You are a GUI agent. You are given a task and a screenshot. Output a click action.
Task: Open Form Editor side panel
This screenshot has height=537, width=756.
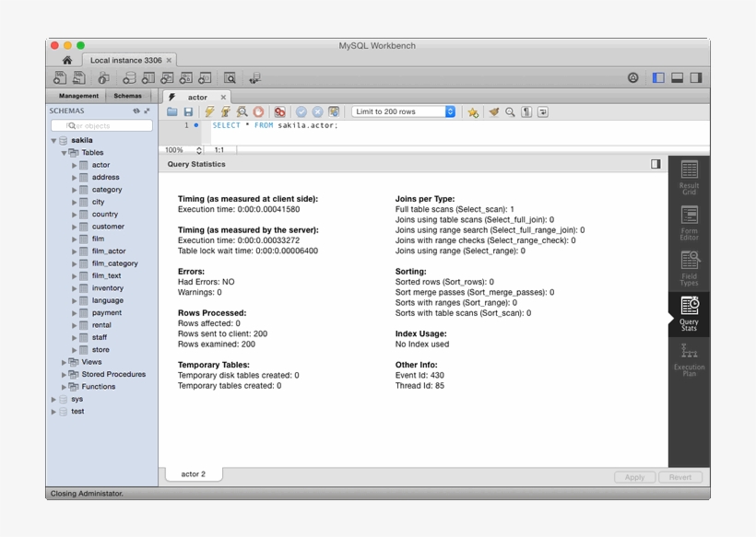[689, 223]
